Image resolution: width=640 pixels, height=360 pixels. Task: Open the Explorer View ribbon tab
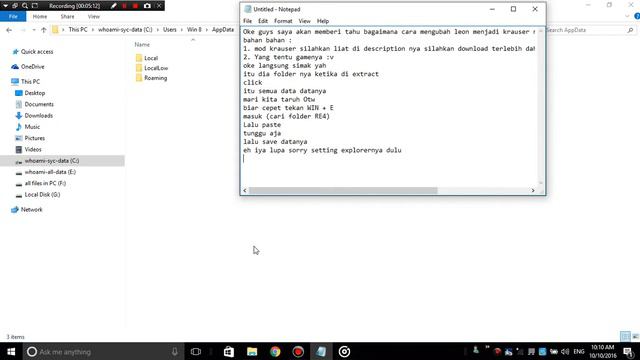[93, 16]
